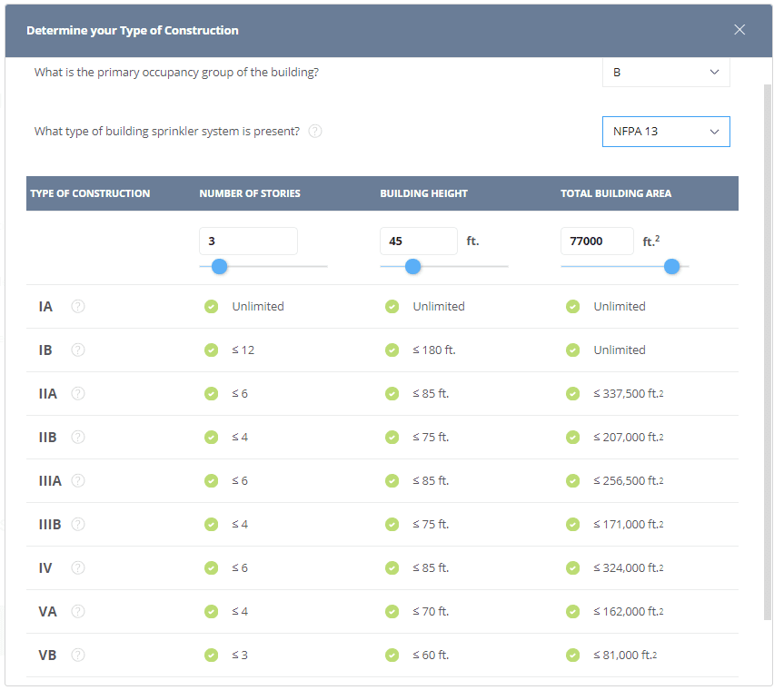Image resolution: width=784 pixels, height=690 pixels.
Task: Click the help icon beside type IA
Action: point(78,306)
